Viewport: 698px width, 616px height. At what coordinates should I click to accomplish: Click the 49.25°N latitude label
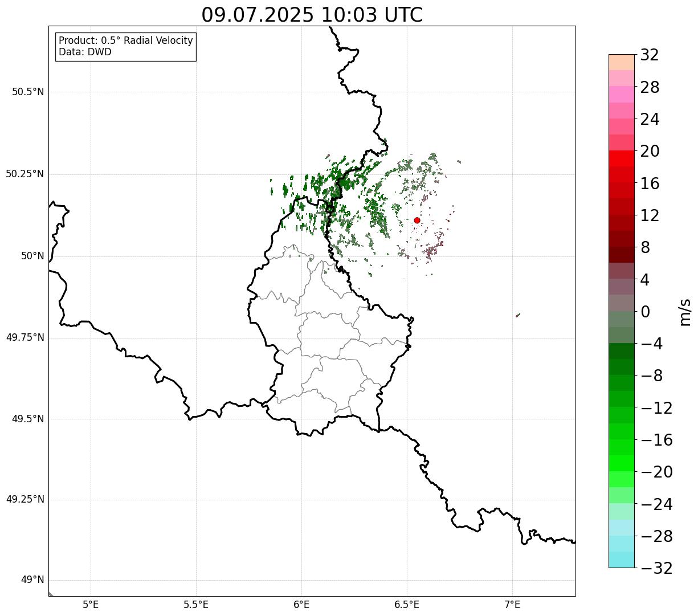tap(25, 500)
